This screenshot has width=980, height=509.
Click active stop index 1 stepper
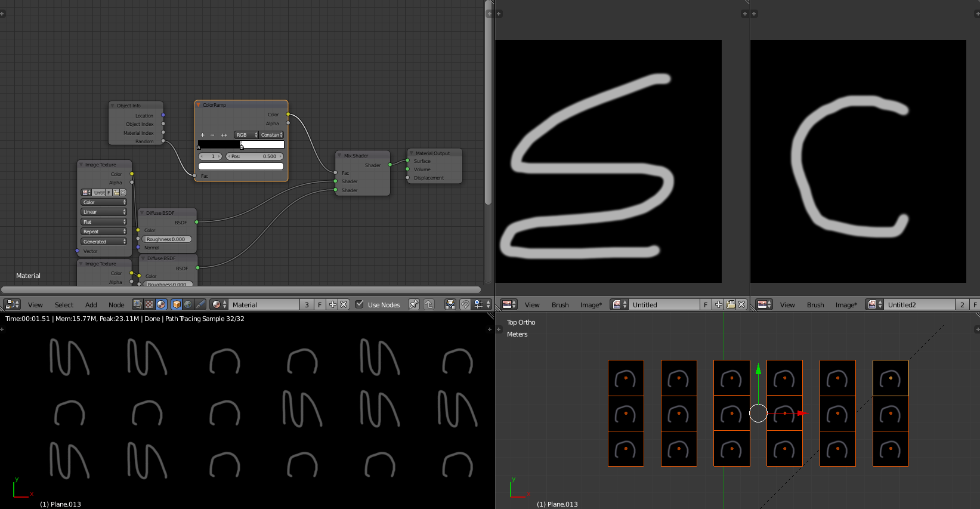coord(211,156)
